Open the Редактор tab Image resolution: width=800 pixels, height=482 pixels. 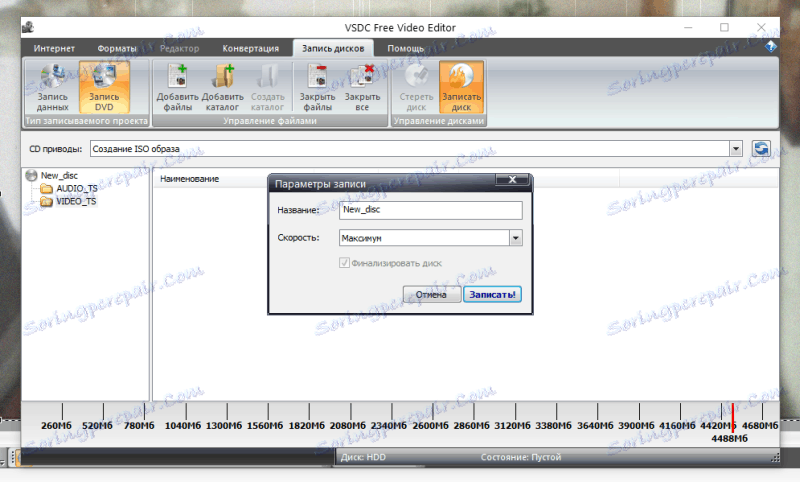[x=180, y=48]
